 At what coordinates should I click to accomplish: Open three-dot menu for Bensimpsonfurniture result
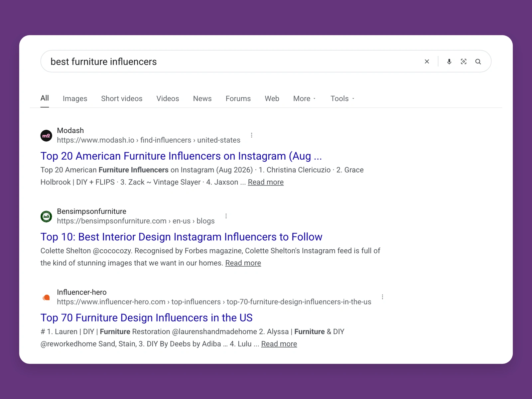[226, 216]
